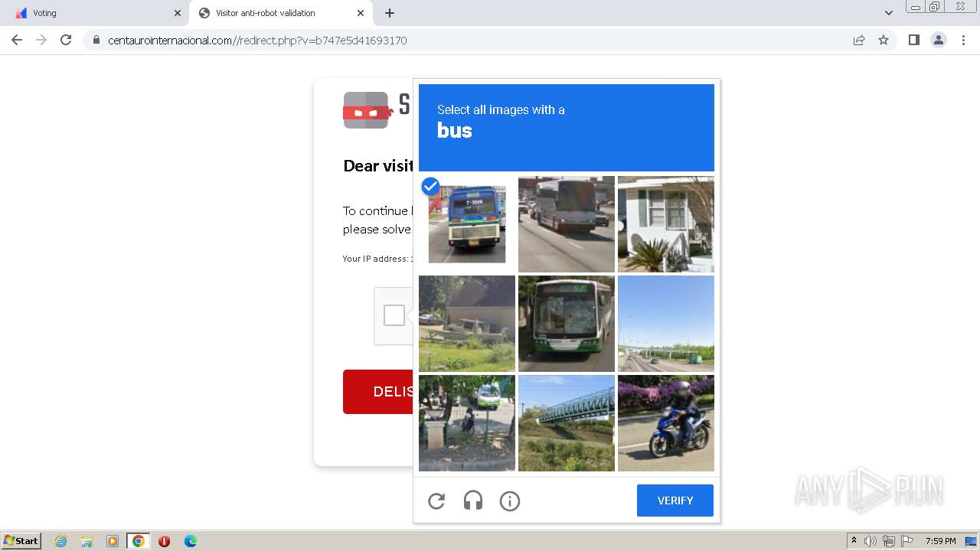The width and height of the screenshot is (980, 551).
Task: Select the blue motorcycle rider image
Action: tap(666, 423)
